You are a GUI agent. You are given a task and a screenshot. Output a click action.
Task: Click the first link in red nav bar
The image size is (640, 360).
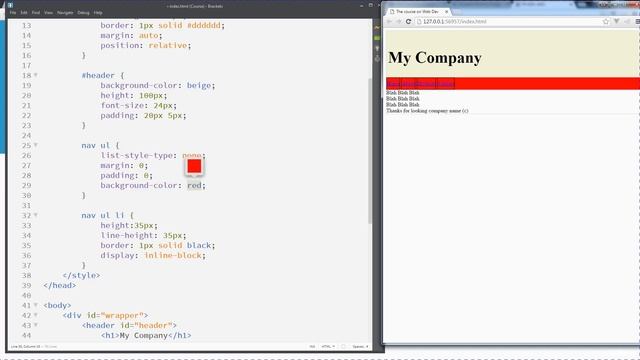pyautogui.click(x=393, y=84)
